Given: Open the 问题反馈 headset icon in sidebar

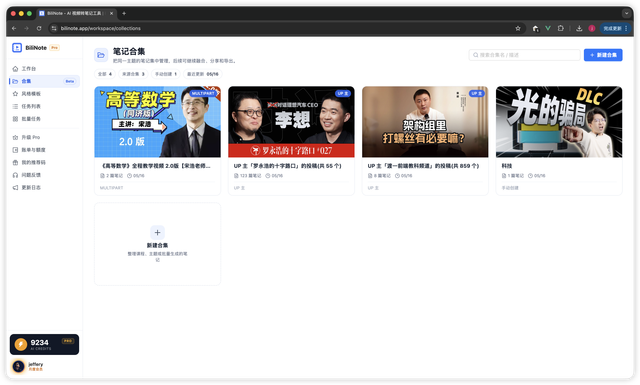Looking at the screenshot, I should [x=15, y=175].
